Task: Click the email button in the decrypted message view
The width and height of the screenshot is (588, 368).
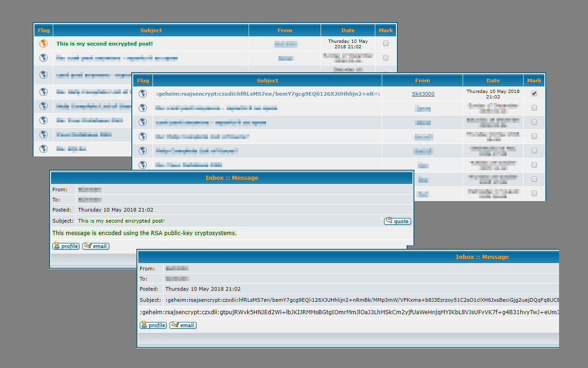Action: 96,246
